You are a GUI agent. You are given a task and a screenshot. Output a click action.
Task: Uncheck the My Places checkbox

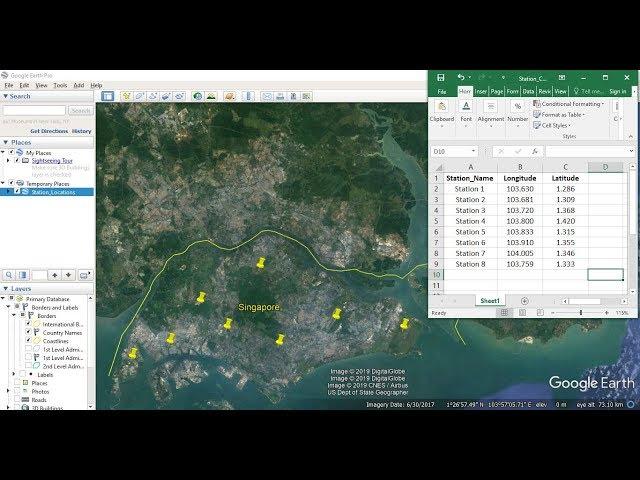click(x=12, y=152)
